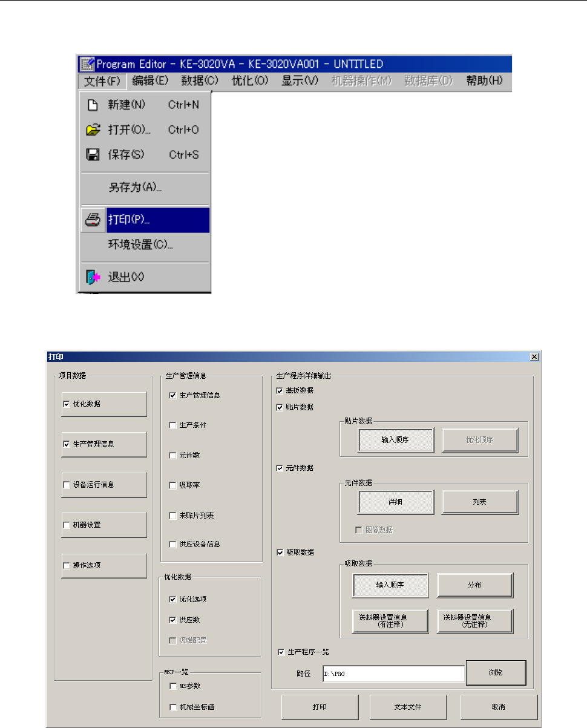587x728 pixels.
Task: Select 输入顺序 button in 贴片数据 group
Action: pyautogui.click(x=395, y=440)
